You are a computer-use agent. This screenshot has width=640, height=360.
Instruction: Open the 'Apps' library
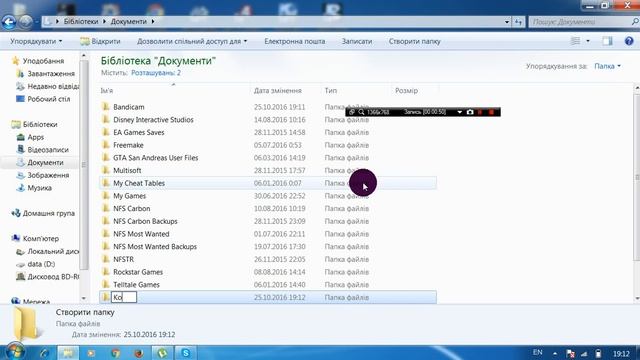(x=36, y=137)
